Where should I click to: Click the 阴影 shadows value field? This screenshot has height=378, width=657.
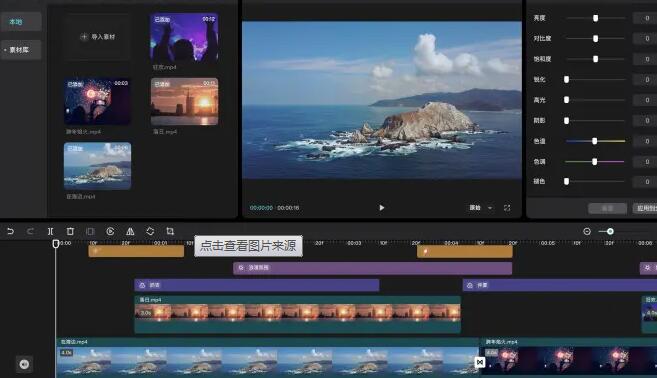point(645,121)
